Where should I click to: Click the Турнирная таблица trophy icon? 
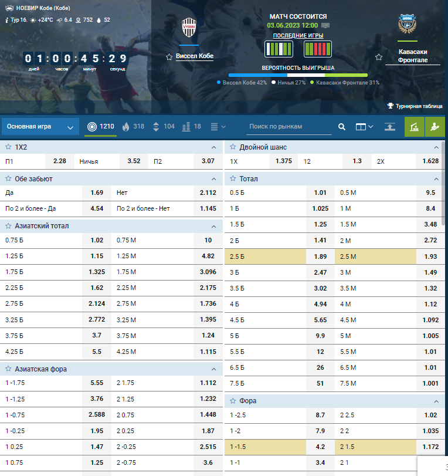[x=391, y=106]
